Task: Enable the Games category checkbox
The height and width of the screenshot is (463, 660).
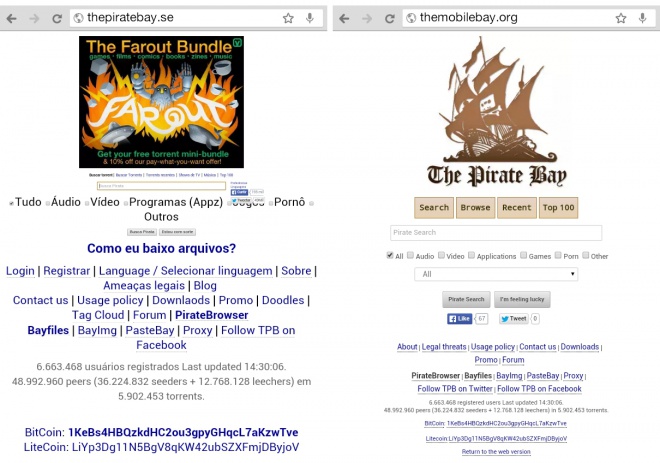Action: pos(523,255)
